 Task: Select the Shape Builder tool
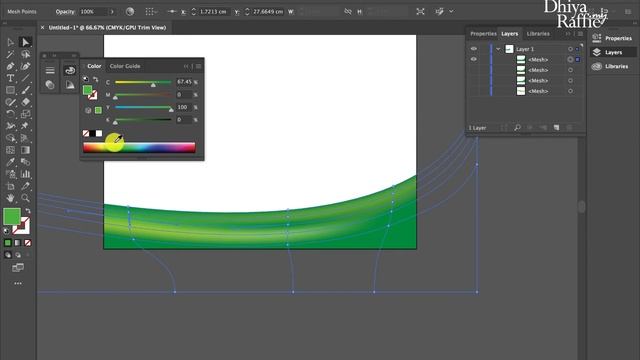(x=11, y=138)
